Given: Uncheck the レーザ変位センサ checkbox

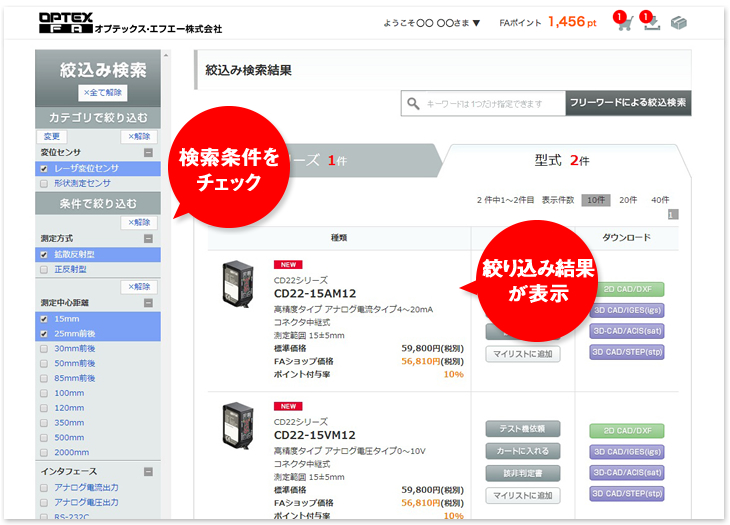Looking at the screenshot, I should coord(44,169).
